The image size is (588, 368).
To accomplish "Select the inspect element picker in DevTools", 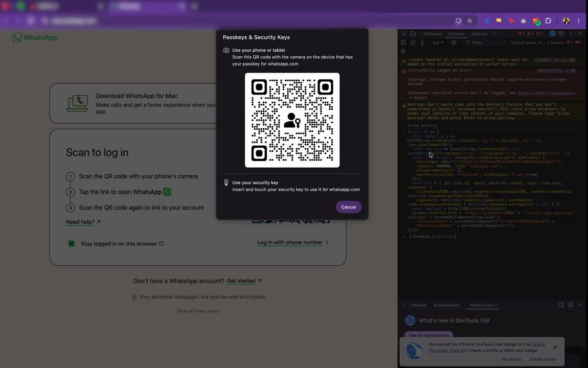I will 403,33.
